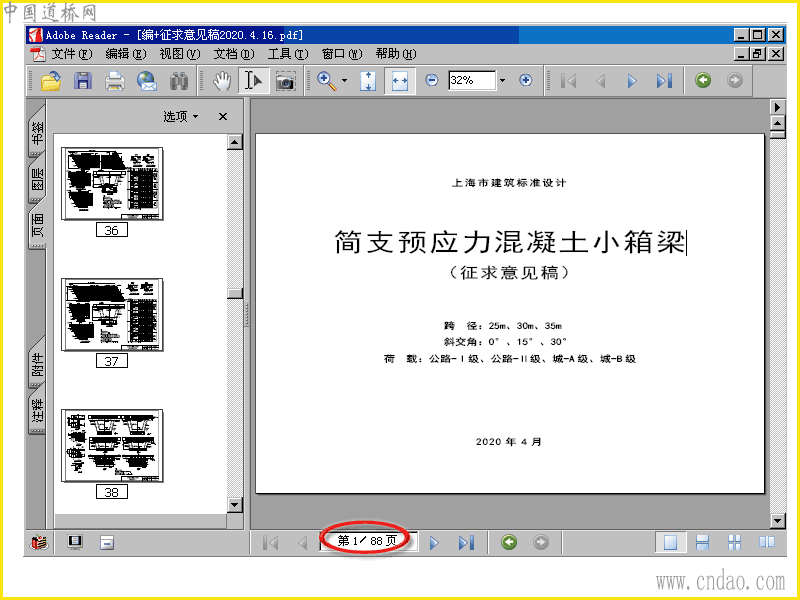Go to previous view in top toolbar
Screen dimensions: 800x600
tap(703, 80)
